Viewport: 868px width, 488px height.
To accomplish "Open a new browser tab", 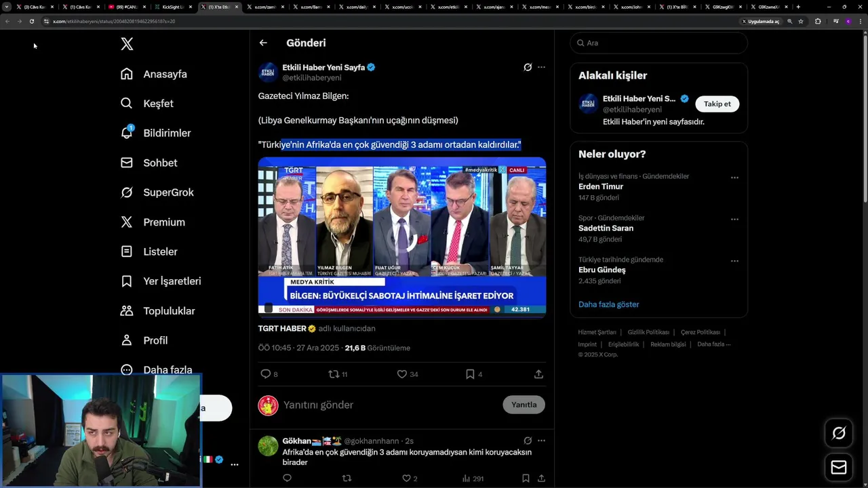I will pyautogui.click(x=798, y=7).
